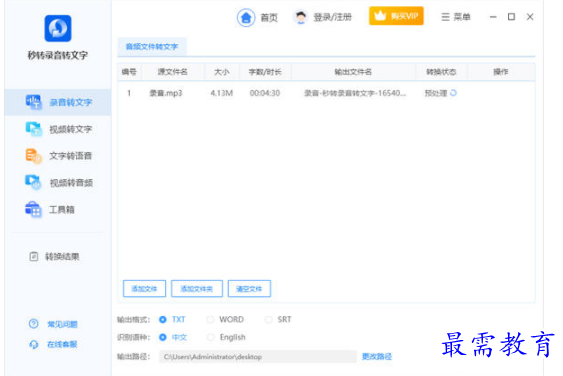Click the 在线客服 headset icon
This screenshot has width=563, height=376.
click(x=33, y=344)
